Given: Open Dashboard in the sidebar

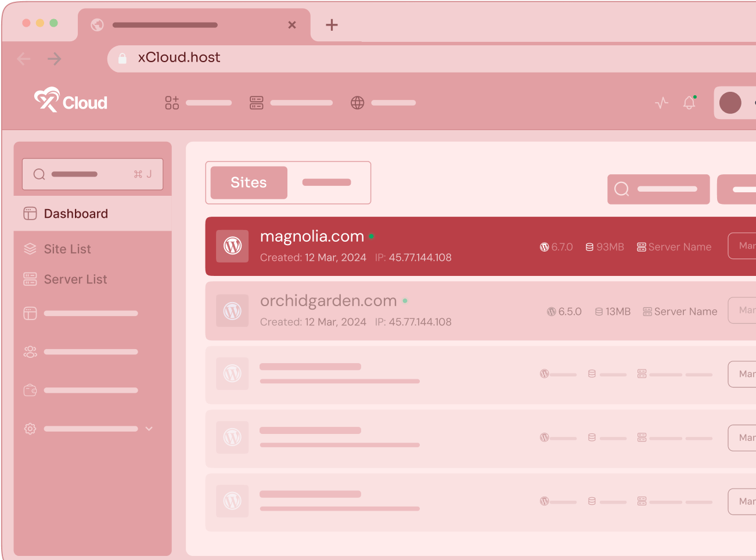Looking at the screenshot, I should pyautogui.click(x=93, y=213).
